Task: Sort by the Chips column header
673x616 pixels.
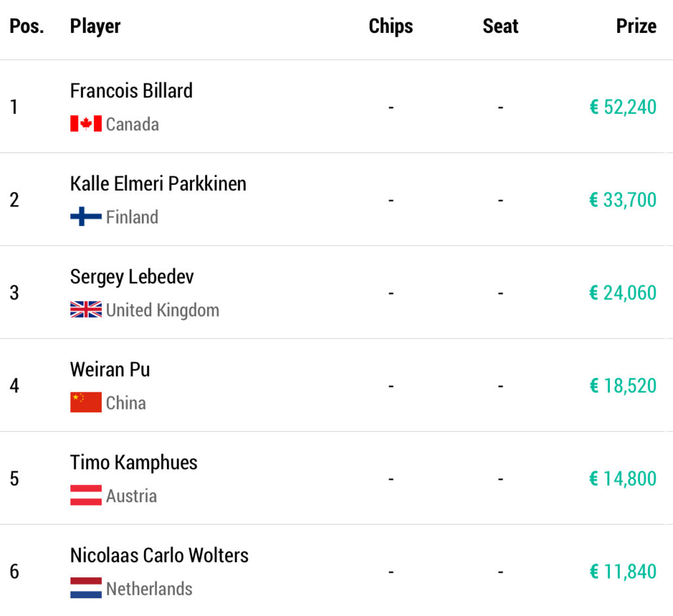Action: [390, 26]
